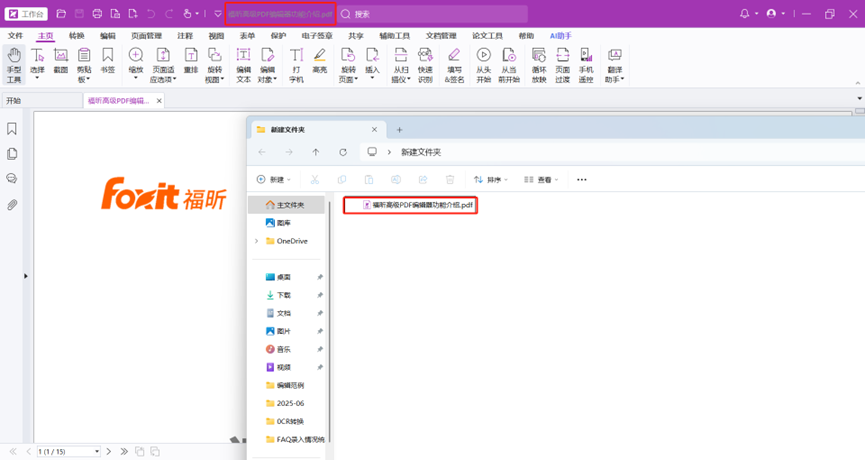Click the Up arrow in File Explorer
The width and height of the screenshot is (865, 460).
(316, 152)
